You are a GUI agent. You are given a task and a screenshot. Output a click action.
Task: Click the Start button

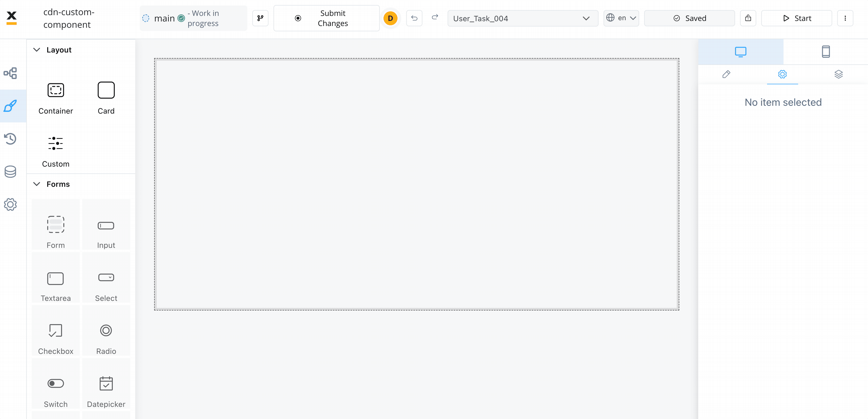[x=797, y=18]
